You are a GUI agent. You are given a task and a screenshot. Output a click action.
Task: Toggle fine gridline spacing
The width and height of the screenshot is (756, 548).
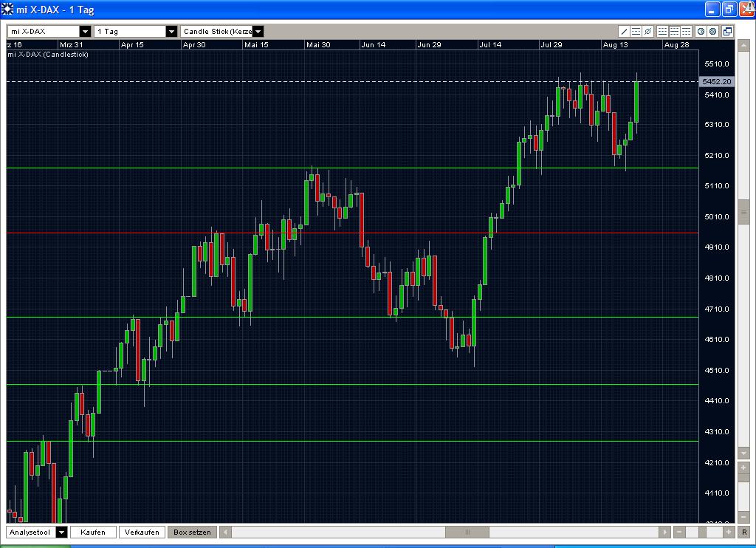662,31
